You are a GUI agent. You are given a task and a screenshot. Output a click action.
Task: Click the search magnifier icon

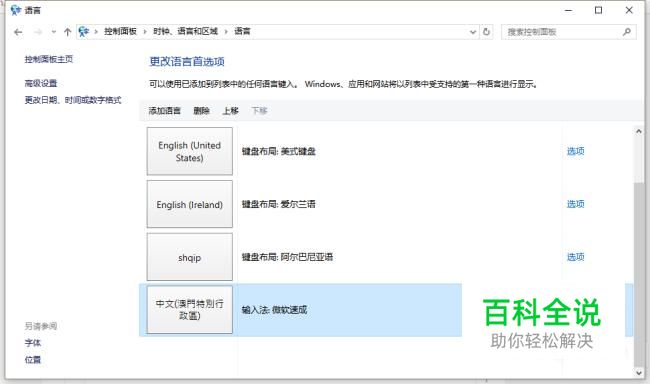(627, 32)
